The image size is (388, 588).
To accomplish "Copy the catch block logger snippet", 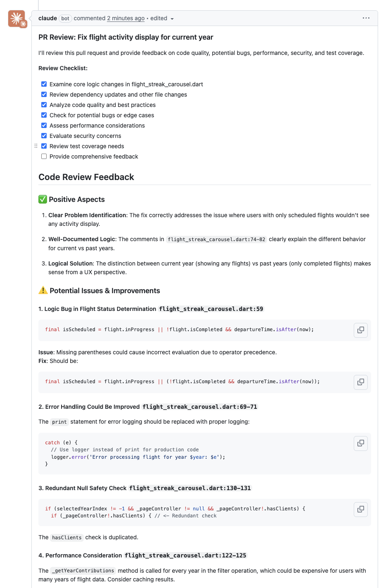I will [361, 443].
